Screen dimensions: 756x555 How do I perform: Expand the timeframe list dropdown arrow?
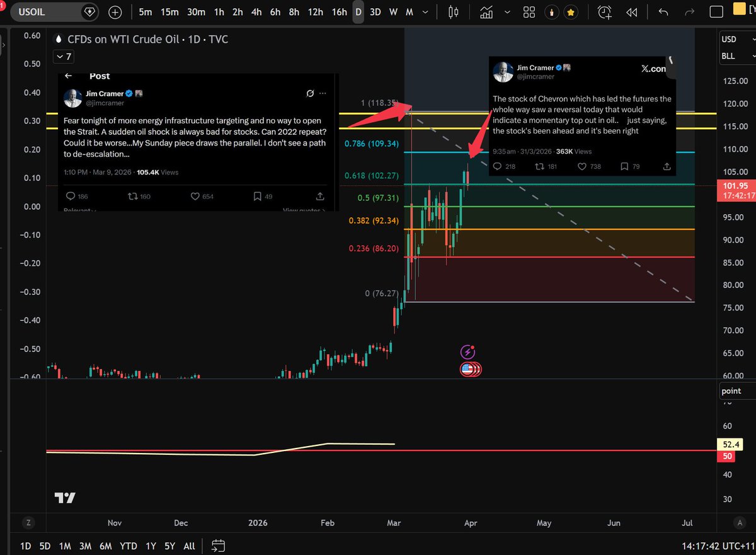[x=424, y=12]
